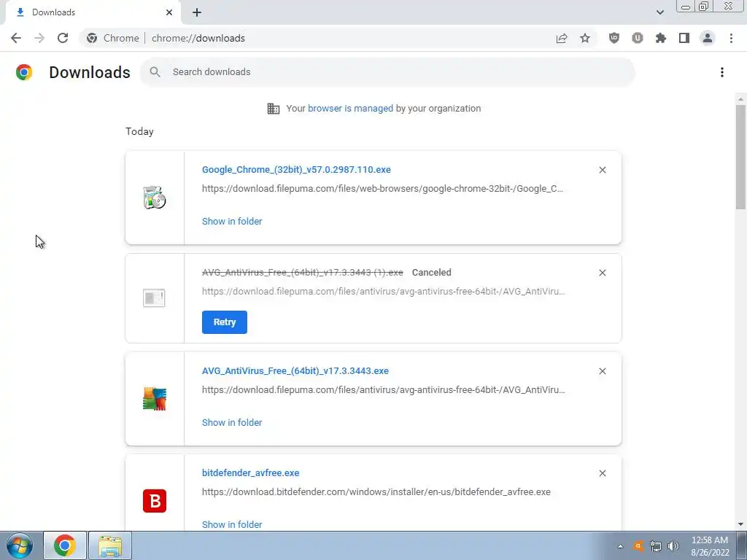The width and height of the screenshot is (747, 560).
Task: Click the 'Canceled' status label
Action: click(x=432, y=273)
